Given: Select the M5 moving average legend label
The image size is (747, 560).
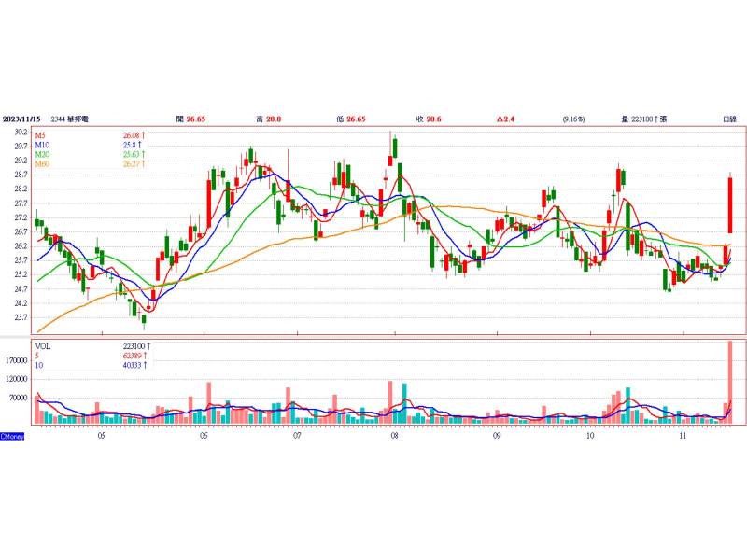Looking at the screenshot, I should (x=40, y=135).
